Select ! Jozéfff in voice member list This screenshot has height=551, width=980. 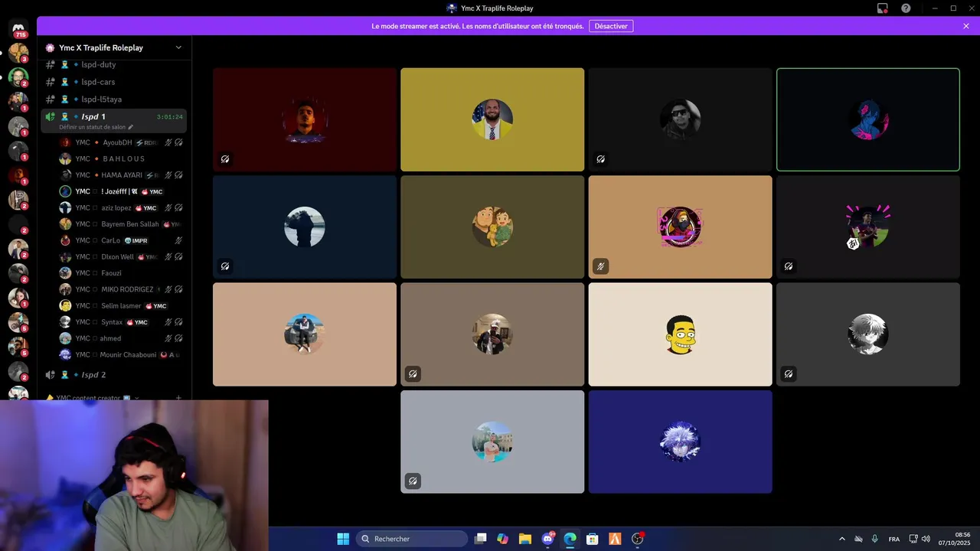[x=122, y=191]
